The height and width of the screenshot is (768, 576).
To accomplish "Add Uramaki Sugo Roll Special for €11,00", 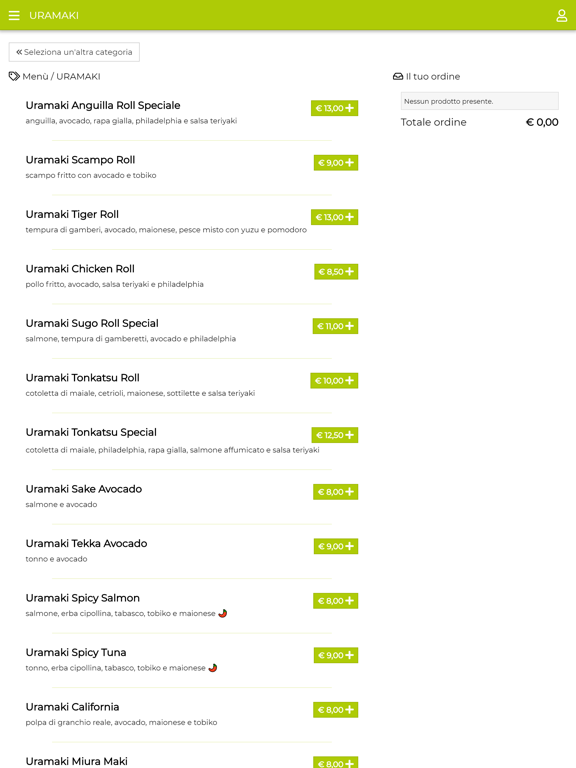I will click(x=336, y=326).
